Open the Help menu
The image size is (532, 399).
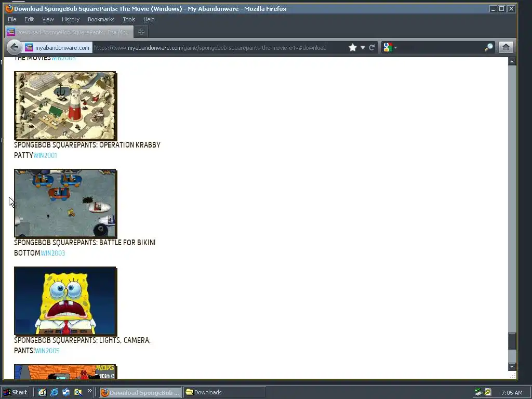pos(149,19)
